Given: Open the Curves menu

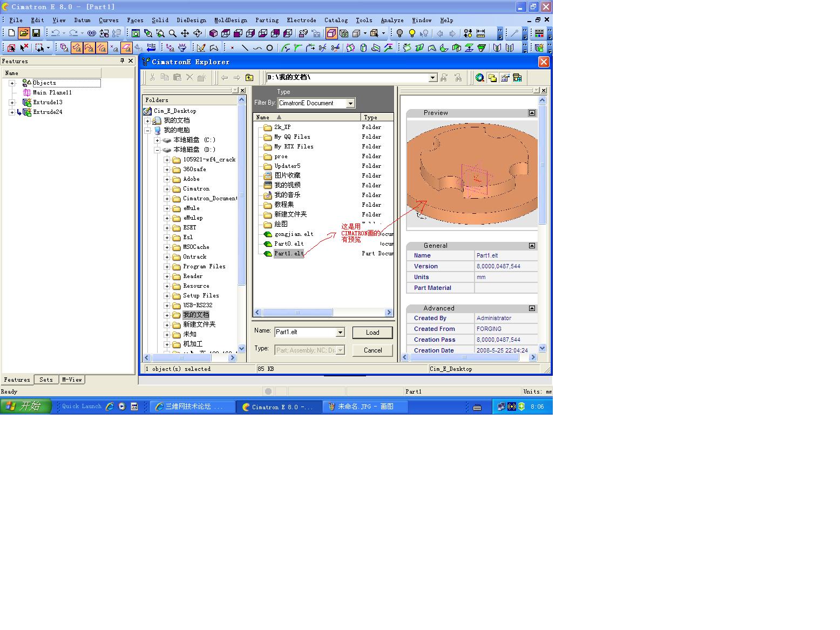Looking at the screenshot, I should point(109,20).
